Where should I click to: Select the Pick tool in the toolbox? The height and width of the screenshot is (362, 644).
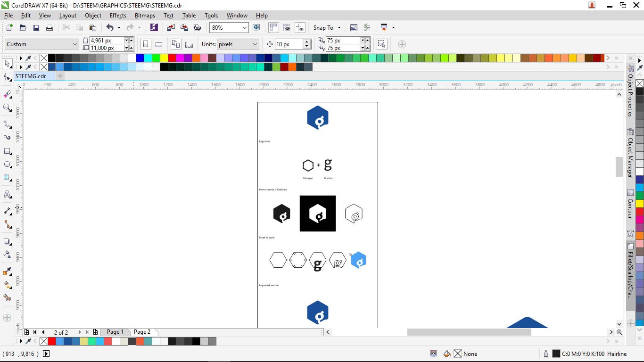tap(7, 64)
